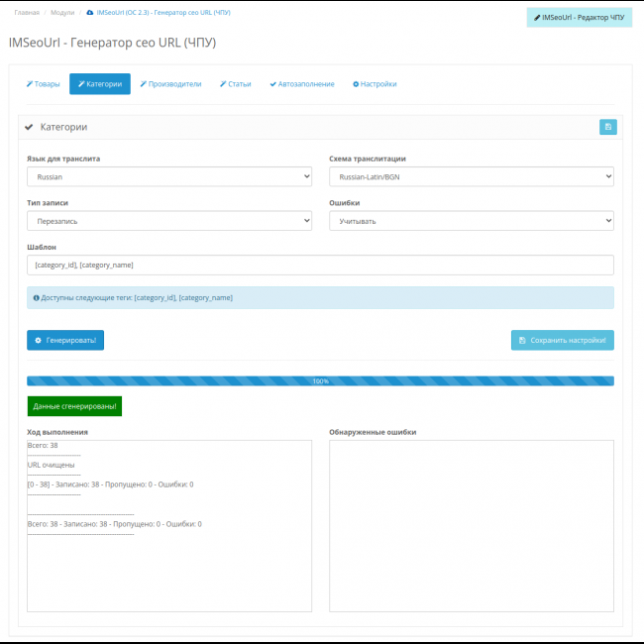Open the Ошибки dropdown
Viewport: 644px width, 644px height.
(x=471, y=221)
